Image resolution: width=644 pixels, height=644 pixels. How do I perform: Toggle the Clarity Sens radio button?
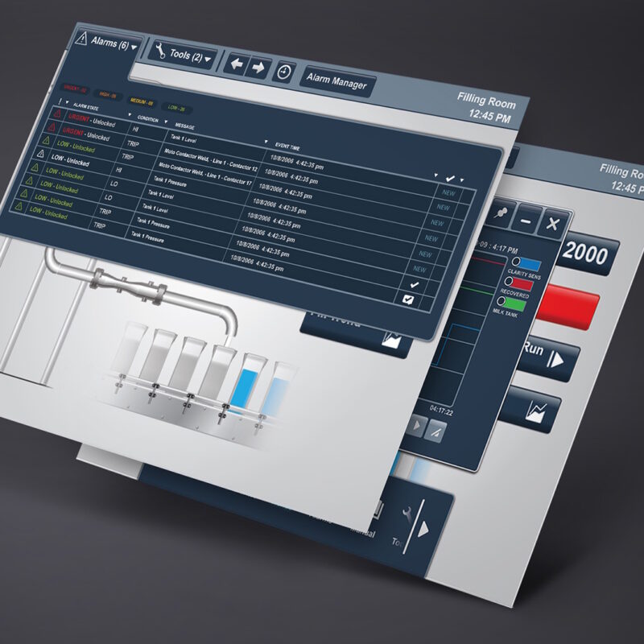pyautogui.click(x=514, y=262)
